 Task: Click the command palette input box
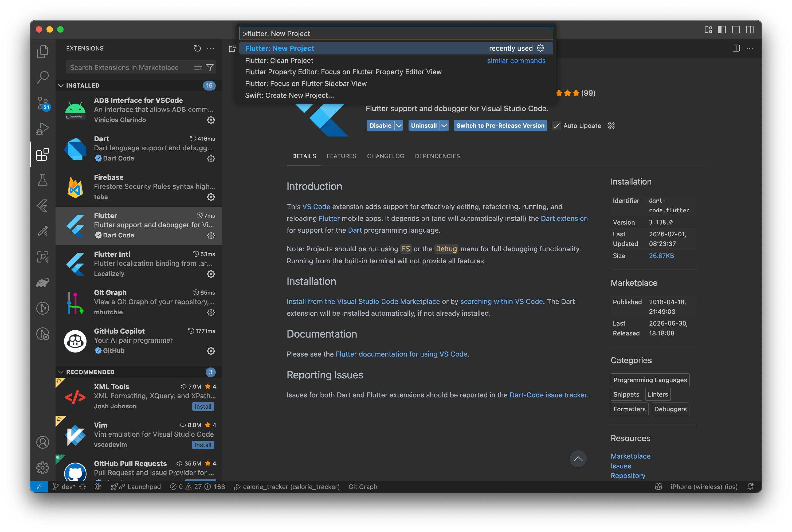tap(396, 34)
